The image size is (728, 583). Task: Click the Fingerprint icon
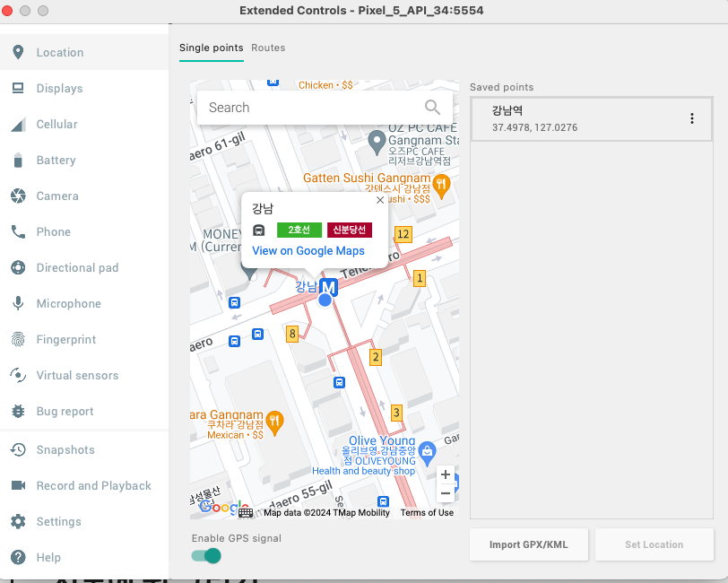pos(18,339)
